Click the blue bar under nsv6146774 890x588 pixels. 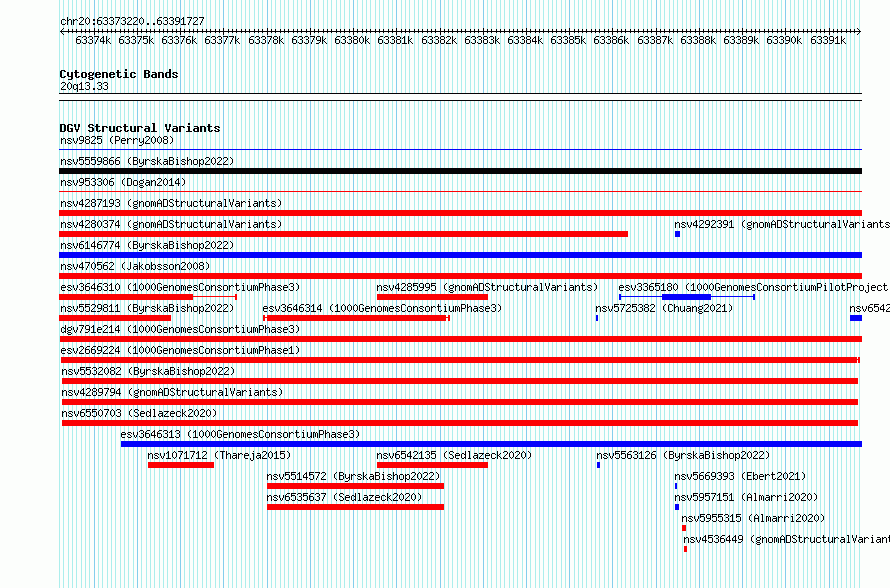(460, 255)
